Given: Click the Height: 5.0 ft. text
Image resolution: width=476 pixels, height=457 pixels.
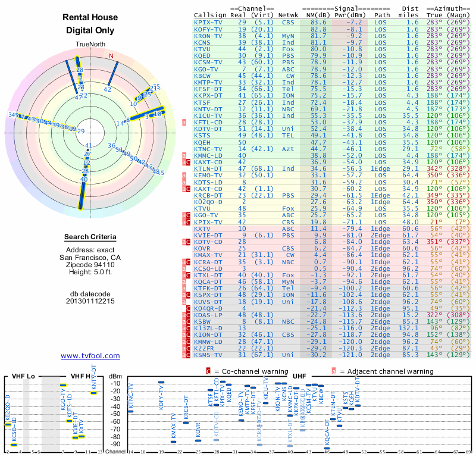Looking at the screenshot, I should pyautogui.click(x=90, y=272).
